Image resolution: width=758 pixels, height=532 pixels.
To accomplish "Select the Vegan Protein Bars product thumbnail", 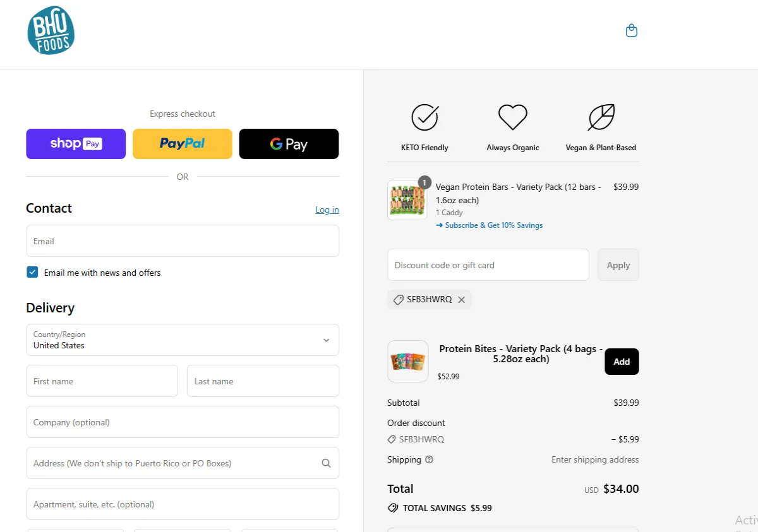I will tap(407, 200).
